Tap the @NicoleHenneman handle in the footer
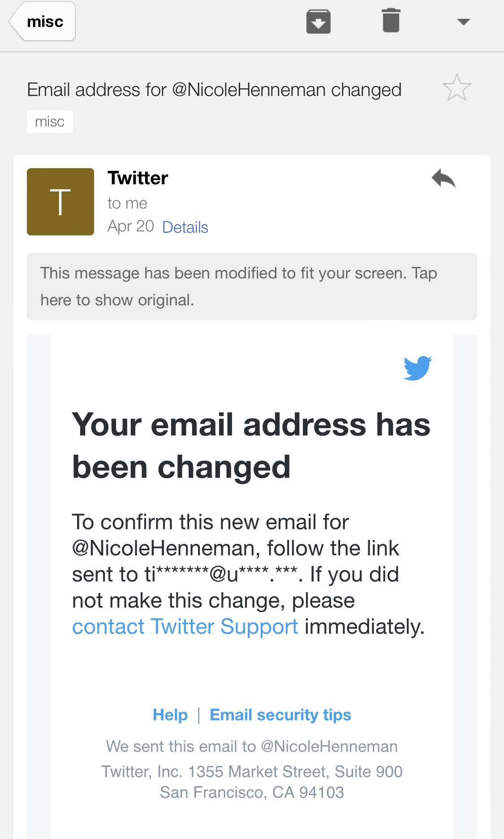 tap(329, 746)
